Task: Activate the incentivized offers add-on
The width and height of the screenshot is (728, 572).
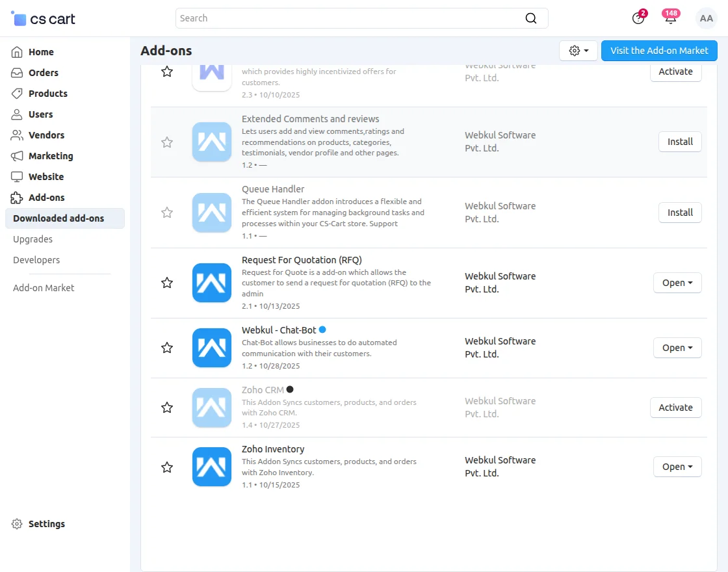Action: click(675, 71)
